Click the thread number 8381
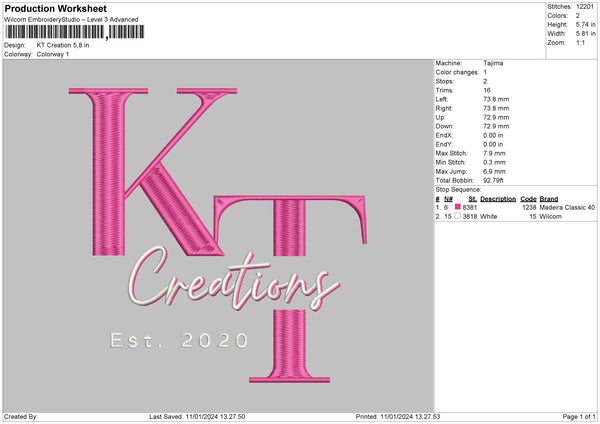The image size is (600, 424). 470,207
